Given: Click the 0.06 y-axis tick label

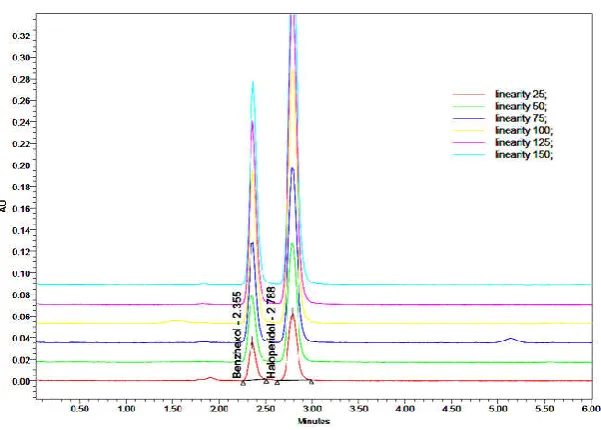Looking at the screenshot, I should pos(20,317).
